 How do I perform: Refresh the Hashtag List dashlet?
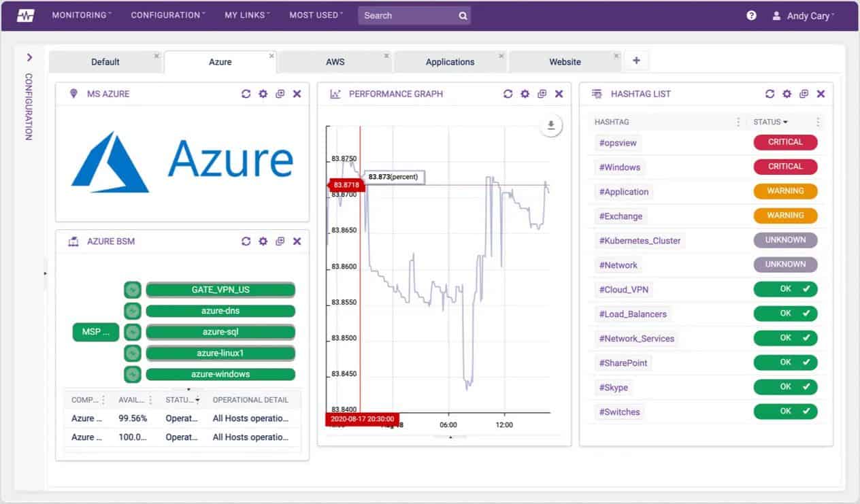(x=770, y=94)
